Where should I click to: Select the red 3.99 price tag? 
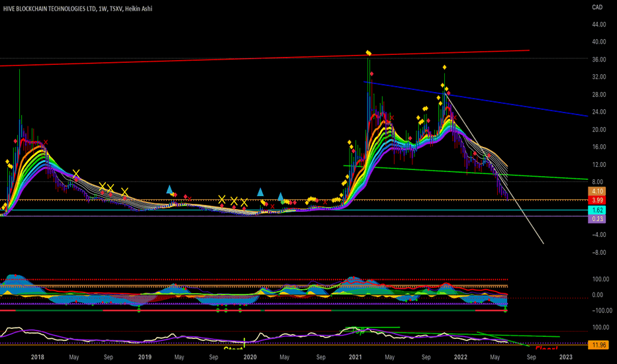tap(597, 201)
